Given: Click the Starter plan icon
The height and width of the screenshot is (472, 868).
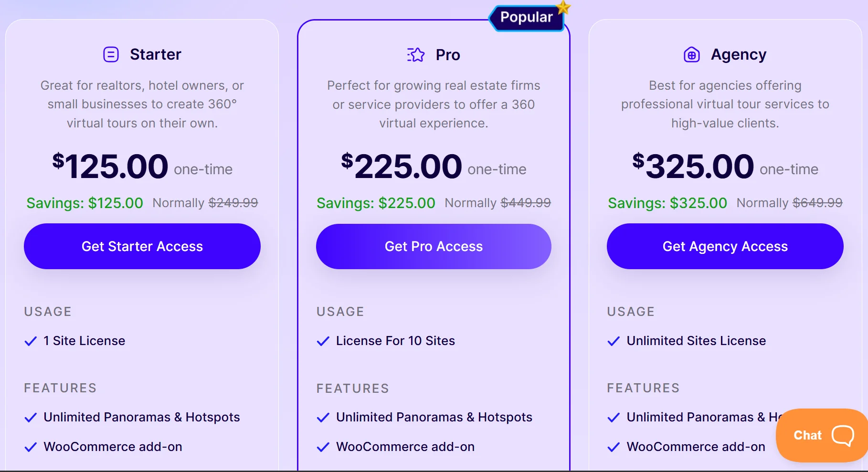Looking at the screenshot, I should (x=111, y=54).
